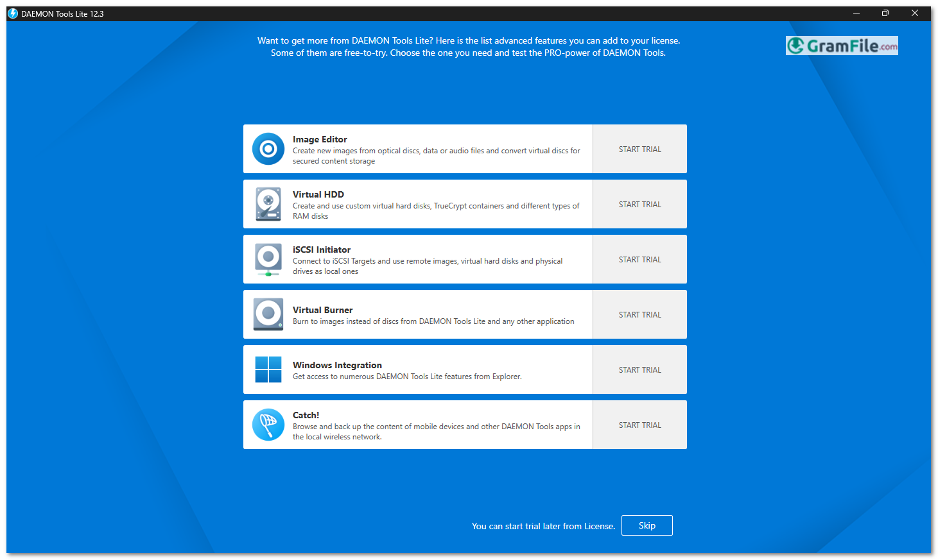This screenshot has width=938, height=560.
Task: Start trial for Image Editor
Action: 639,149
